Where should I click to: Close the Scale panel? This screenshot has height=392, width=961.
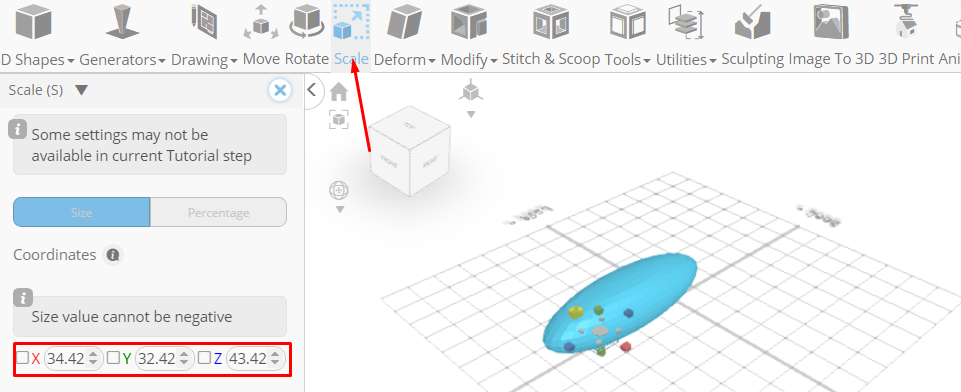[x=279, y=91]
